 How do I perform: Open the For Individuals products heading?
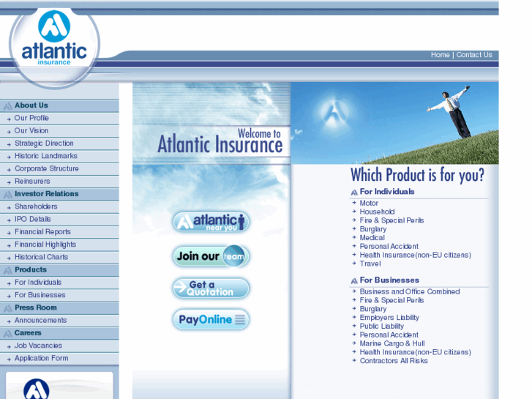(x=387, y=192)
